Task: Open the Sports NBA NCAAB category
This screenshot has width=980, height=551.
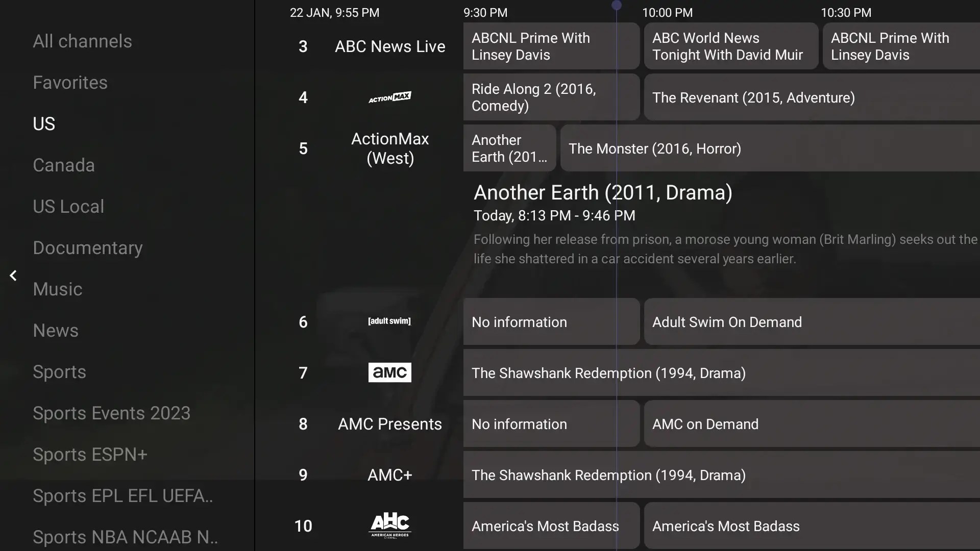Action: 125,537
